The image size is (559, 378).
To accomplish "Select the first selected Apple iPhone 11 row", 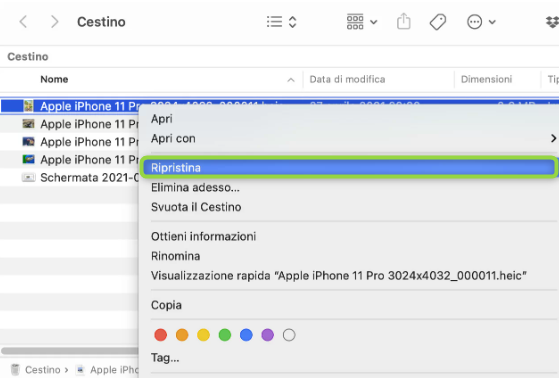I will pos(71,106).
